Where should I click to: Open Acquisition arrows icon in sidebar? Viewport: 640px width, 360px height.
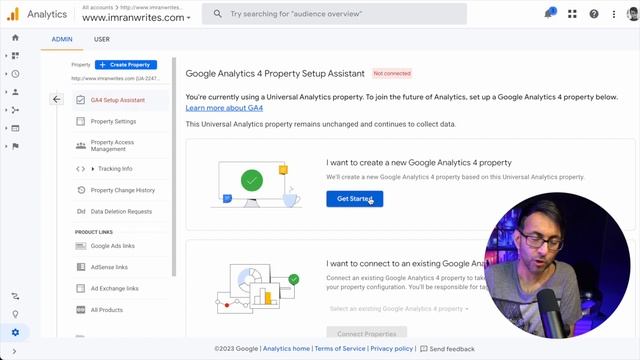pyautogui.click(x=15, y=110)
